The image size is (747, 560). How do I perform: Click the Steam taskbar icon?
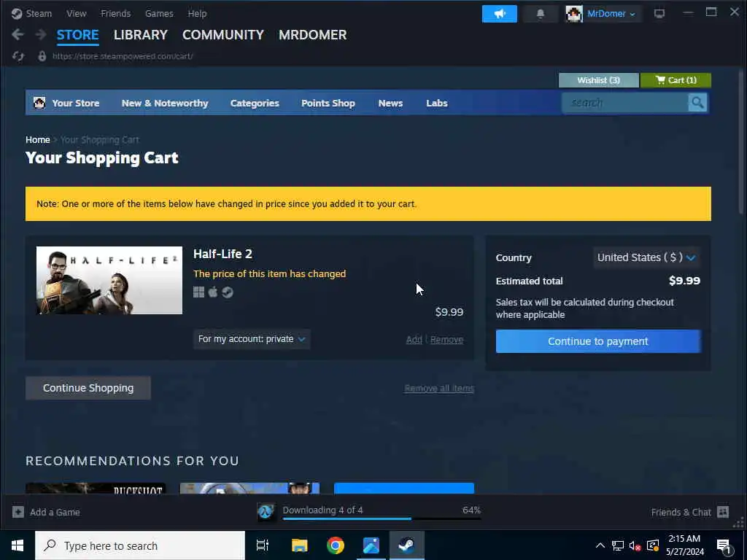click(406, 545)
